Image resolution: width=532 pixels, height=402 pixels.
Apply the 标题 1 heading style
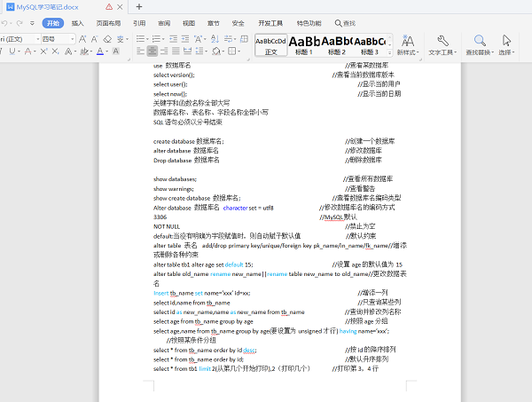[303, 44]
